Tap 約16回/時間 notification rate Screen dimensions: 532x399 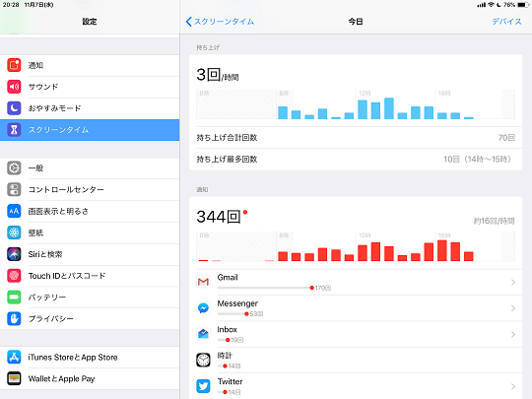tap(494, 222)
